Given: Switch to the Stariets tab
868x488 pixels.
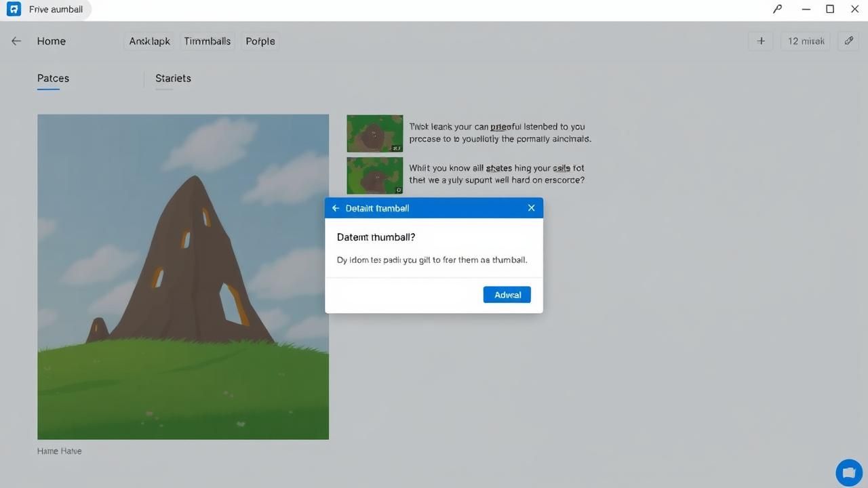Looking at the screenshot, I should [x=173, y=79].
